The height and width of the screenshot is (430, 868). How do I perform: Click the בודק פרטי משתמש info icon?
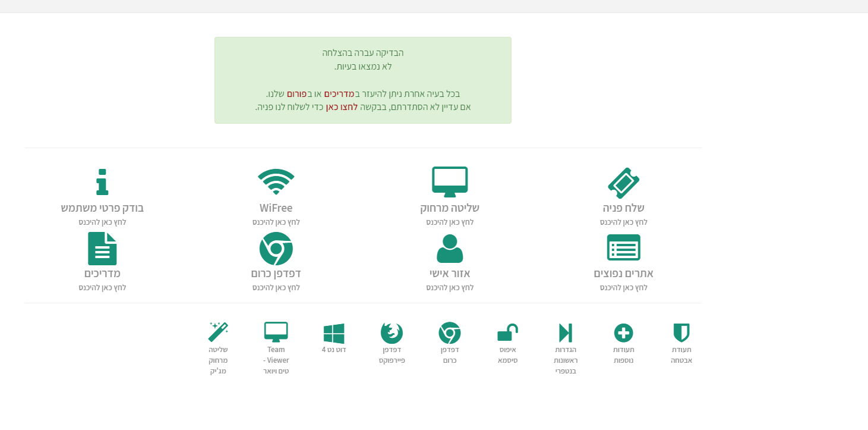pyautogui.click(x=102, y=182)
